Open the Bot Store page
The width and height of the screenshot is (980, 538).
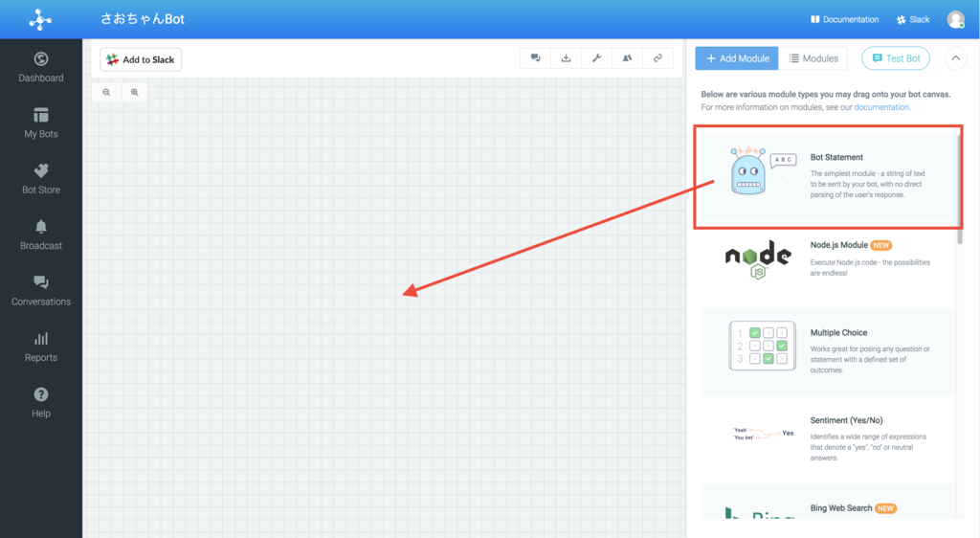coord(40,179)
